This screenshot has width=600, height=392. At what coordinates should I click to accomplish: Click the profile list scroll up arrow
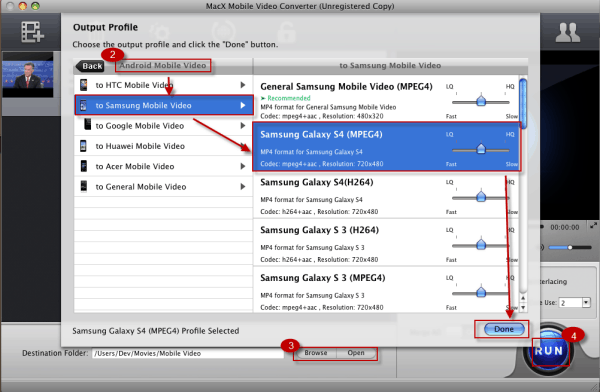(x=523, y=298)
